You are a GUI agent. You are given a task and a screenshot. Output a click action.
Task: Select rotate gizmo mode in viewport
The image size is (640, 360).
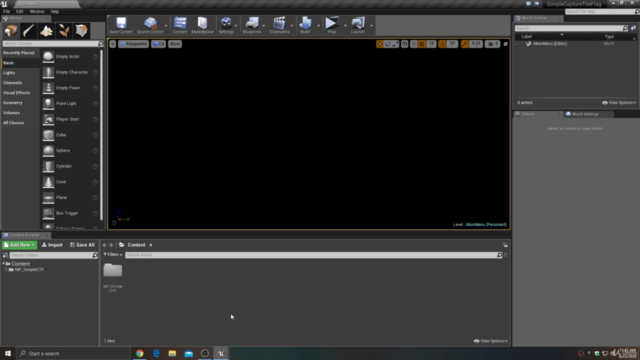(387, 44)
